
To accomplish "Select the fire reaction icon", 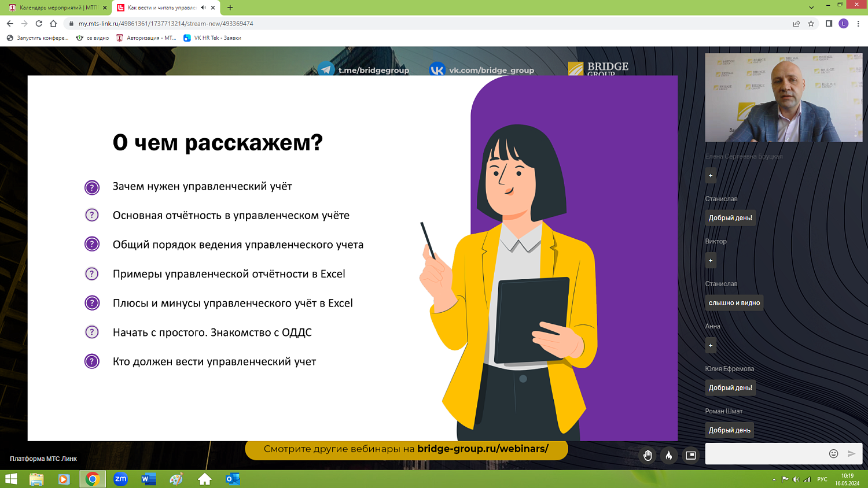I will [669, 455].
